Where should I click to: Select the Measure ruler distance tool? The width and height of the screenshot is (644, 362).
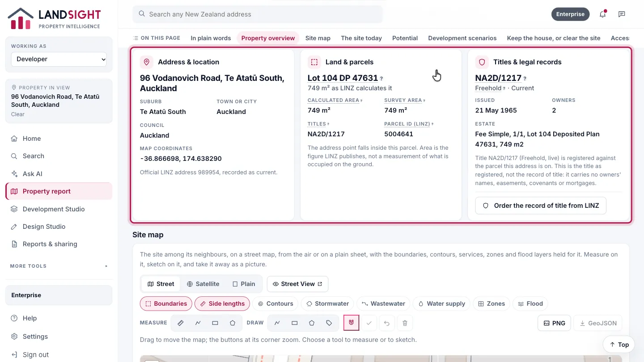coord(181,323)
